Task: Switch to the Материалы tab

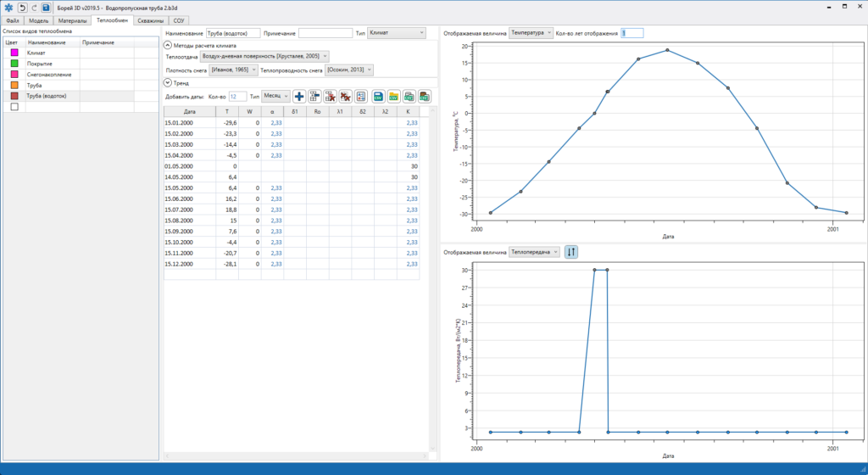Action: (73, 20)
